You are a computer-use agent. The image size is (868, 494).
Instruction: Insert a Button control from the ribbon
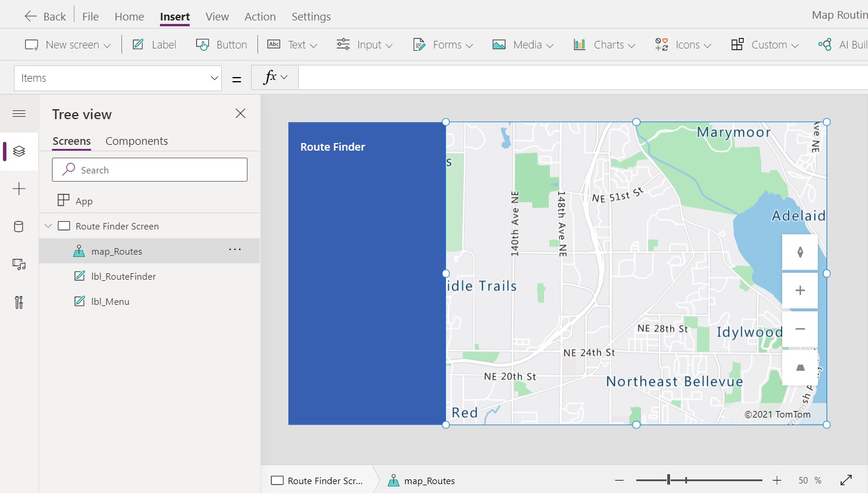coord(222,44)
